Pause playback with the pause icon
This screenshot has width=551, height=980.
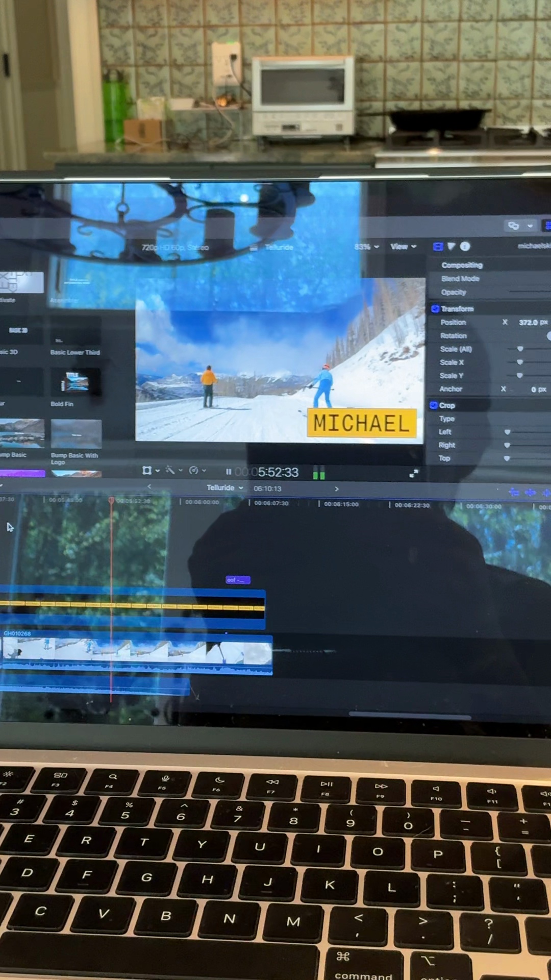229,472
